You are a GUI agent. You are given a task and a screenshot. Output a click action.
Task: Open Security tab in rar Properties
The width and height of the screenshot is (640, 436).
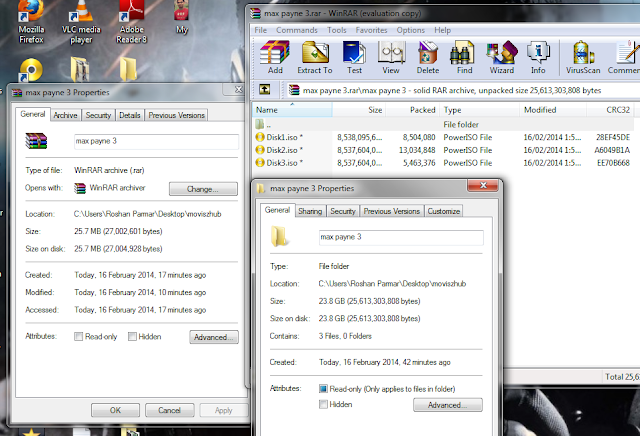pos(98,115)
